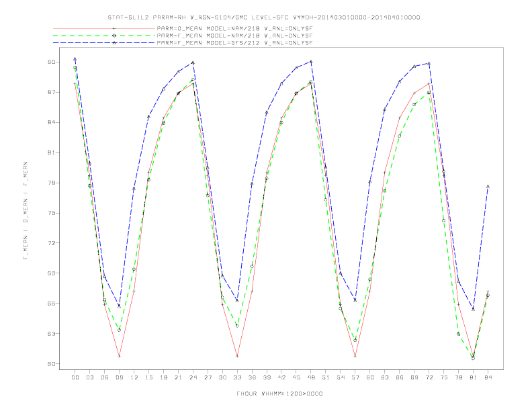Screen dimensions: 532x411
Task: Click the blue triangle data point at hour 12
Action: 134,189
